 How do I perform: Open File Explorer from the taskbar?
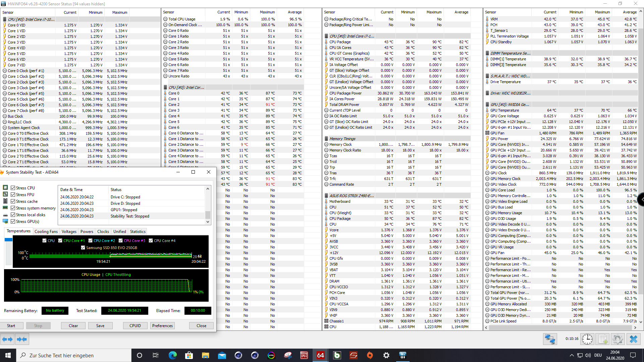point(205,355)
